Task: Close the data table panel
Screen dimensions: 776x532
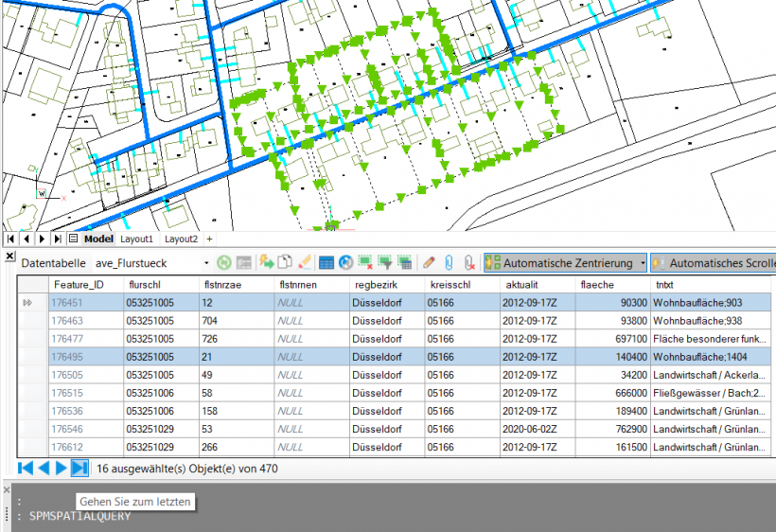Action: coord(10,256)
